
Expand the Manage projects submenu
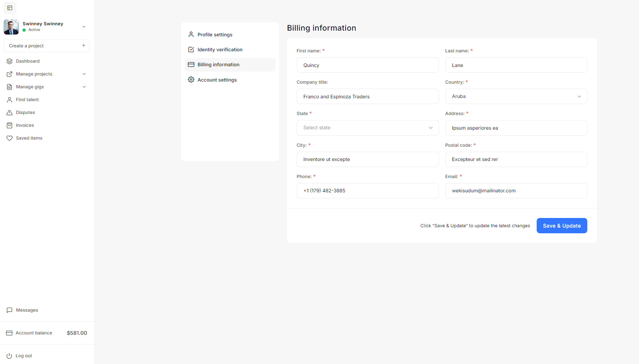click(84, 74)
